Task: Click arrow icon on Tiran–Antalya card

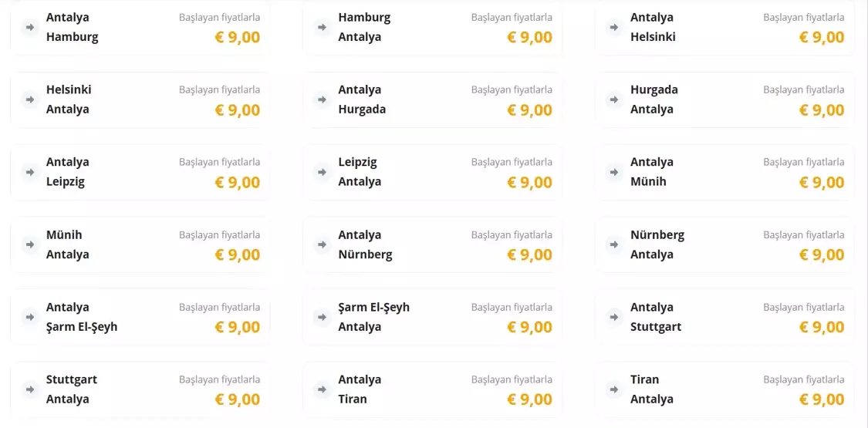Action: click(614, 389)
